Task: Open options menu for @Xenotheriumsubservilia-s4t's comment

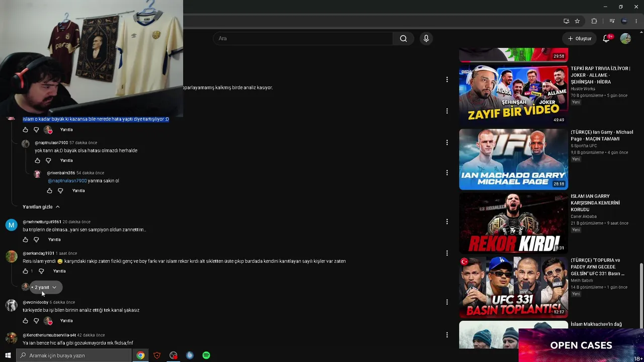Action: pos(447,335)
